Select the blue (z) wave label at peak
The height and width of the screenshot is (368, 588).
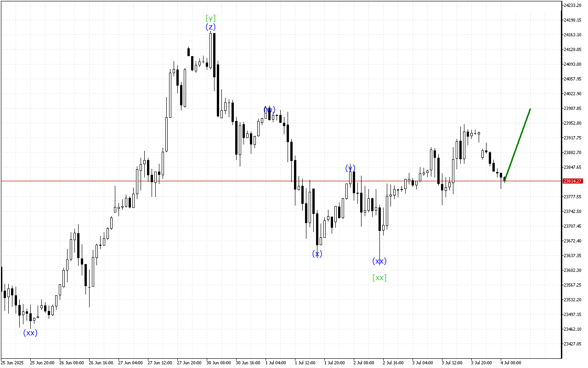click(210, 27)
